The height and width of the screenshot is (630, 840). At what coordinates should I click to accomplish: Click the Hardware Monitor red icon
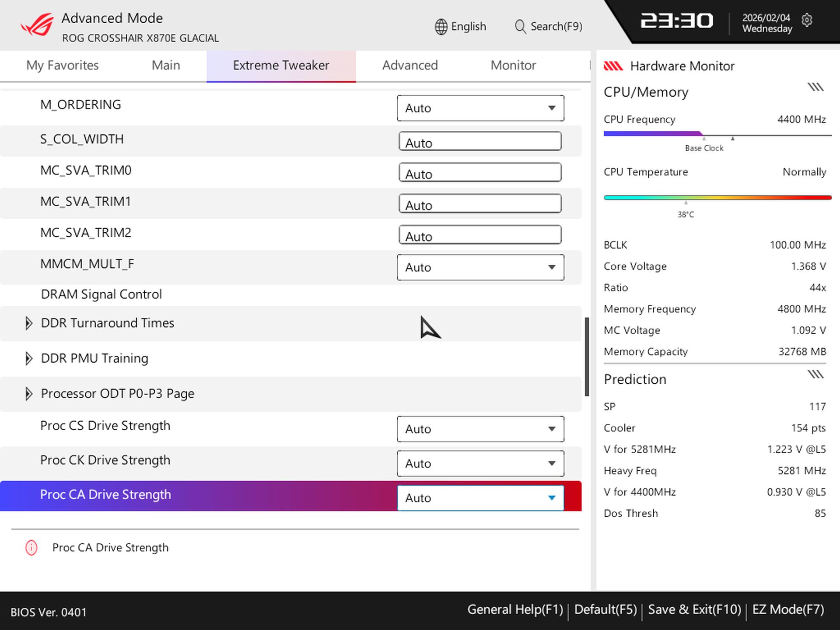[614, 66]
